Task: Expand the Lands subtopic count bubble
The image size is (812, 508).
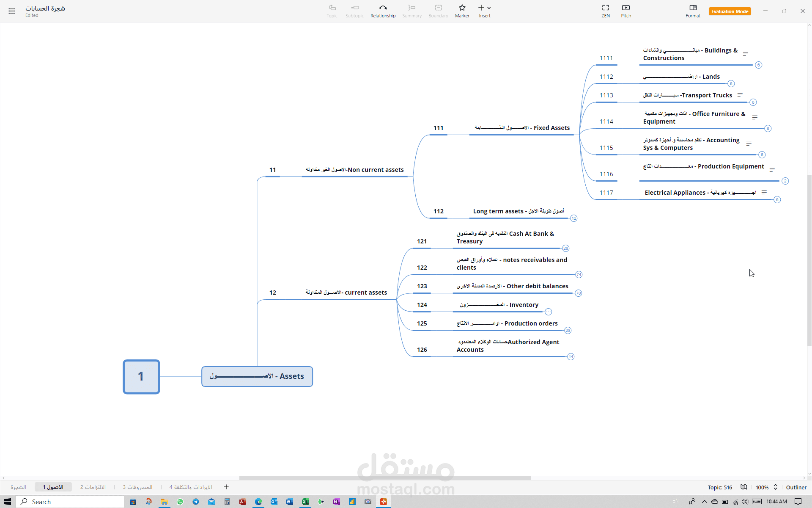Action: [x=731, y=84]
